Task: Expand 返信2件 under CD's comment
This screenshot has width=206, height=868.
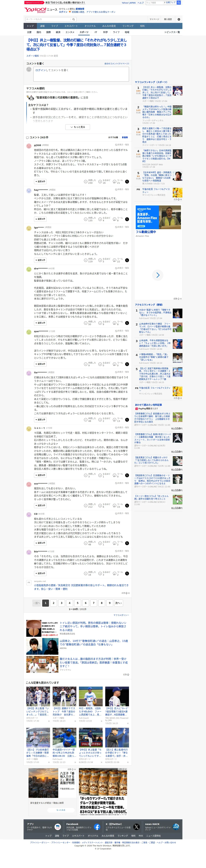Action: [40, 543]
